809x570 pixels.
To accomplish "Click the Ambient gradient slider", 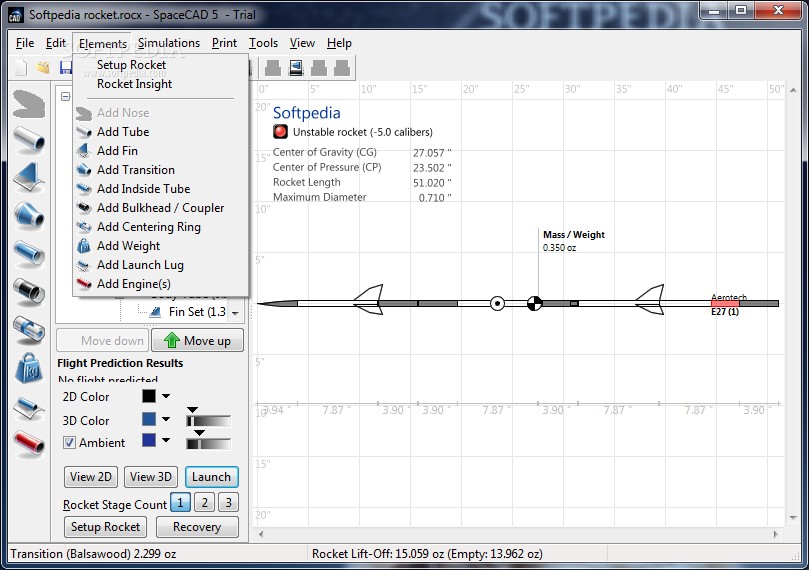I will tap(208, 444).
